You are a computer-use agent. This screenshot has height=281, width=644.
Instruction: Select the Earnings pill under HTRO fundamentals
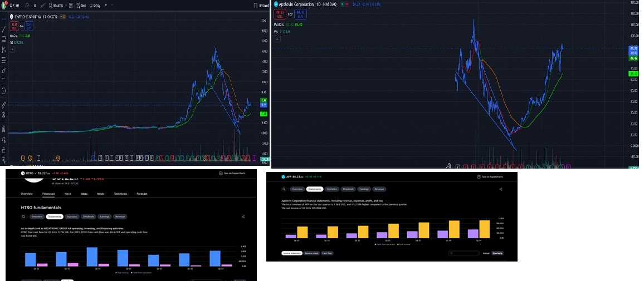click(x=104, y=216)
